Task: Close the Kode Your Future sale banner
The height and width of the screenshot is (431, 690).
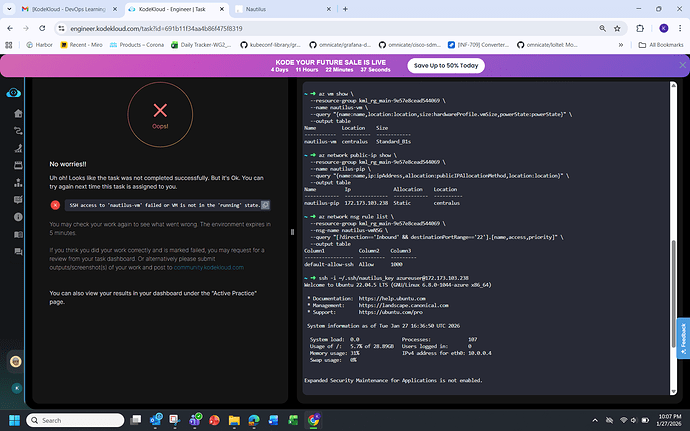Action: pos(683,65)
